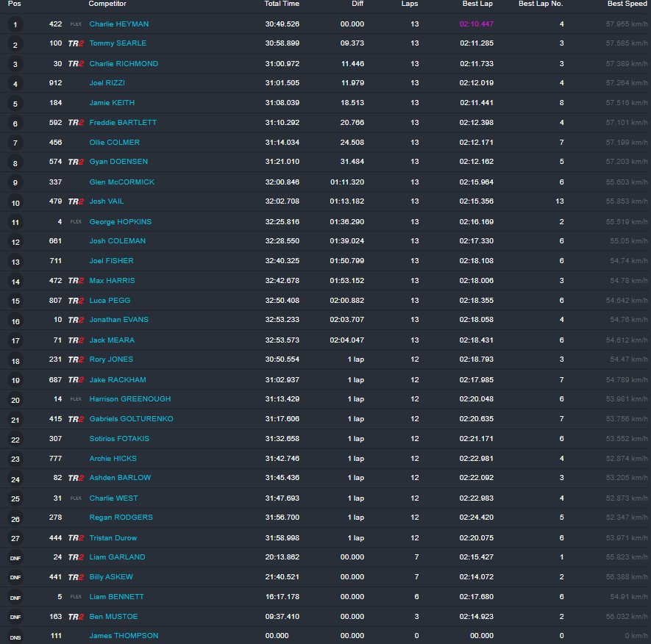The height and width of the screenshot is (644, 651).
Task: Click the Best Lap No. column header
Action: (x=541, y=4)
